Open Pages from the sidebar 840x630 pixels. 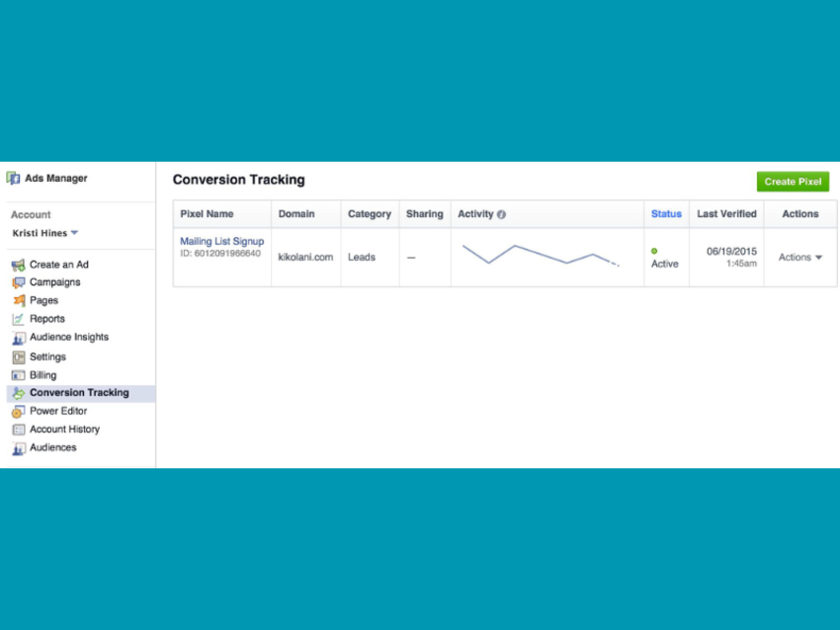pos(43,300)
